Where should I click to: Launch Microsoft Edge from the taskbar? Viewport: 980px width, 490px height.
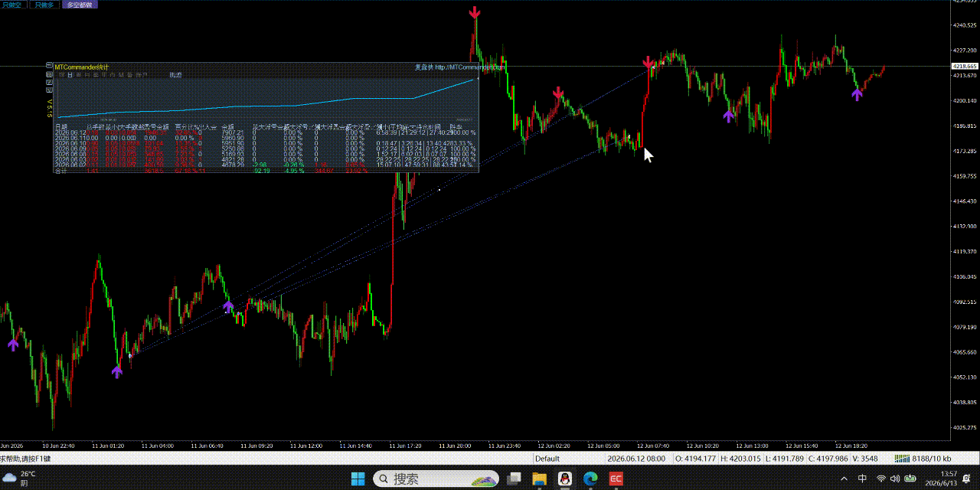[x=590, y=479]
